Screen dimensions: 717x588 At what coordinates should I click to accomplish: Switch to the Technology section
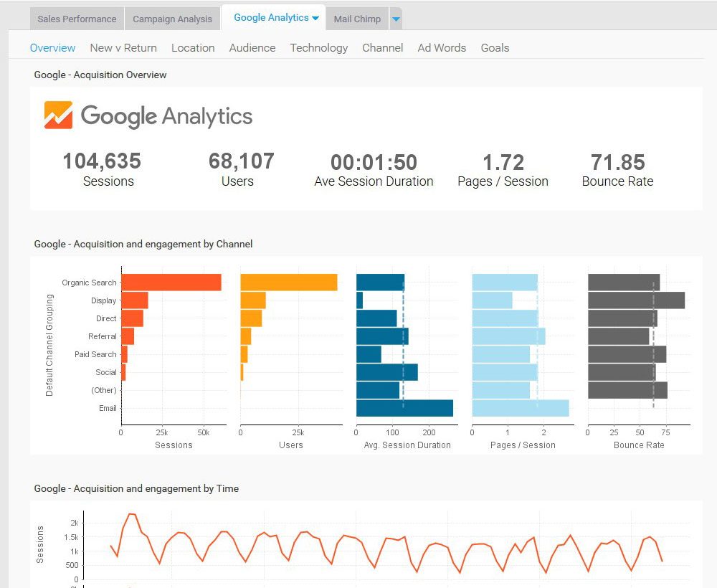(319, 48)
